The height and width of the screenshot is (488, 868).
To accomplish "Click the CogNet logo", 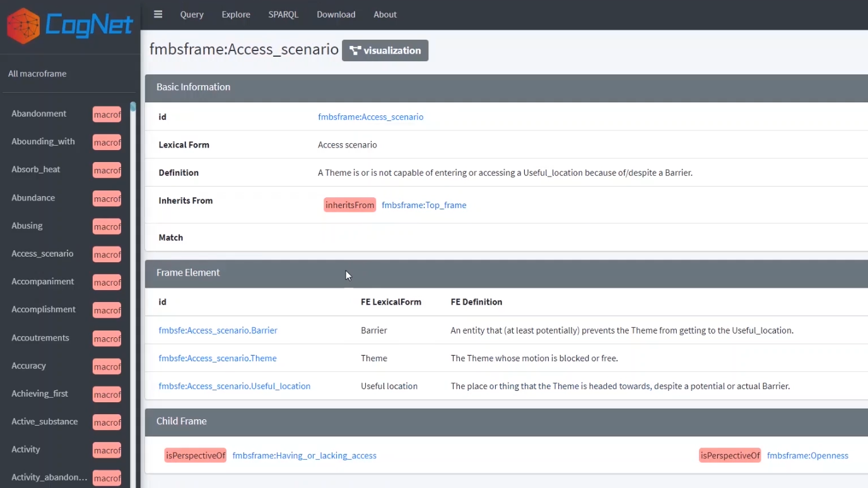I will [x=69, y=26].
